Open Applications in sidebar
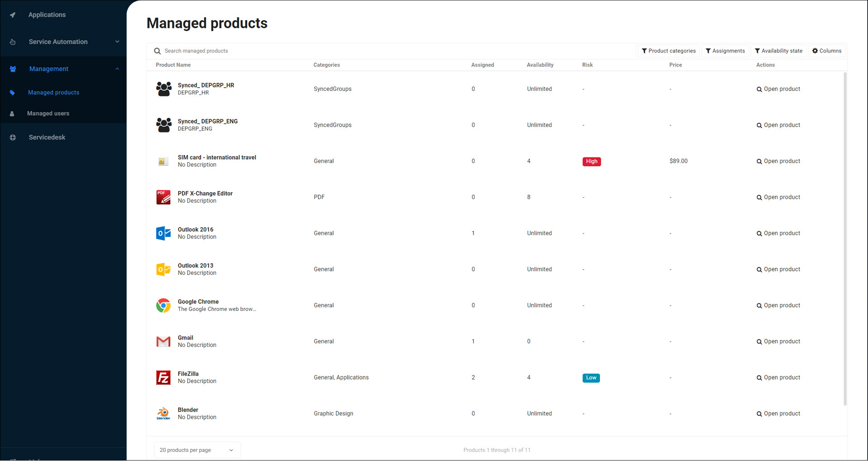The width and height of the screenshot is (868, 461). point(47,15)
